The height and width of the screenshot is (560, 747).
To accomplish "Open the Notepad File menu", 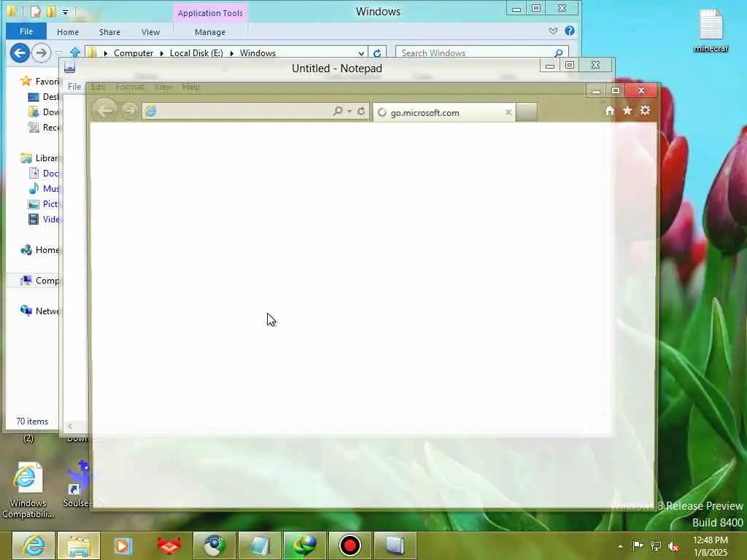I will pyautogui.click(x=74, y=87).
